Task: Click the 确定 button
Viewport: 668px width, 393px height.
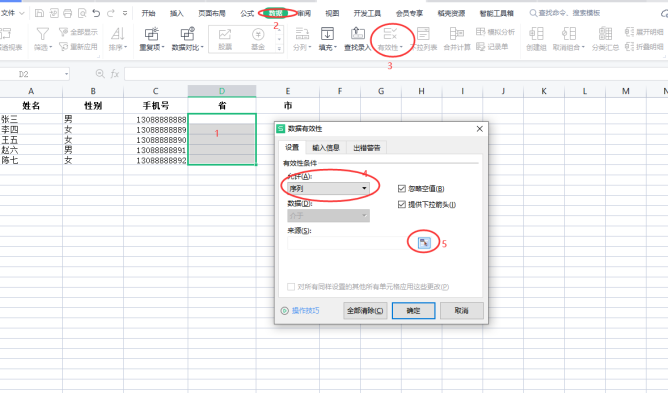Action: tap(414, 311)
